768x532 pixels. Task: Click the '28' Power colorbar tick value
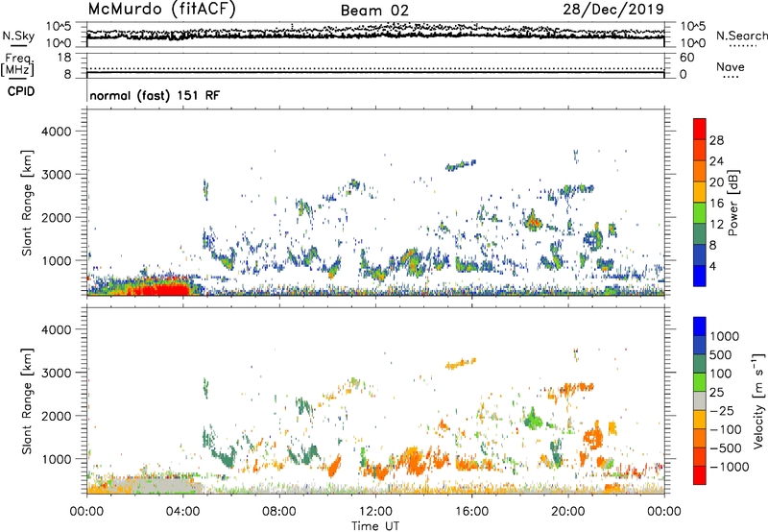(x=716, y=140)
